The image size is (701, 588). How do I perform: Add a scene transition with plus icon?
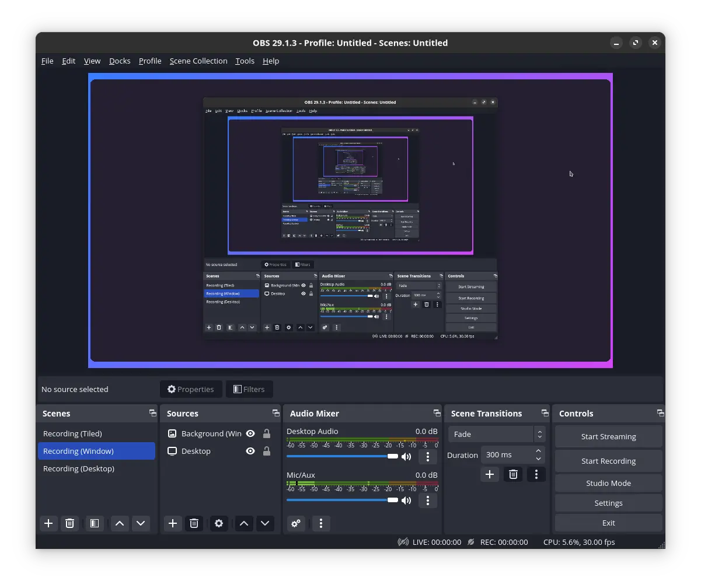coord(490,474)
